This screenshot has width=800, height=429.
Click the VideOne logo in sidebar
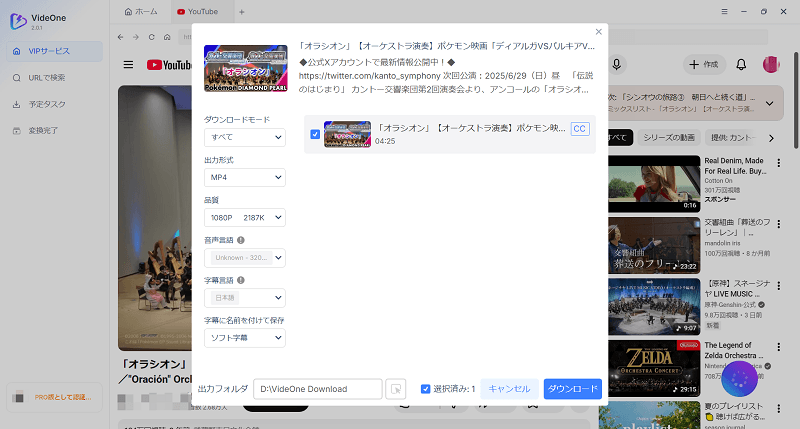coord(18,21)
